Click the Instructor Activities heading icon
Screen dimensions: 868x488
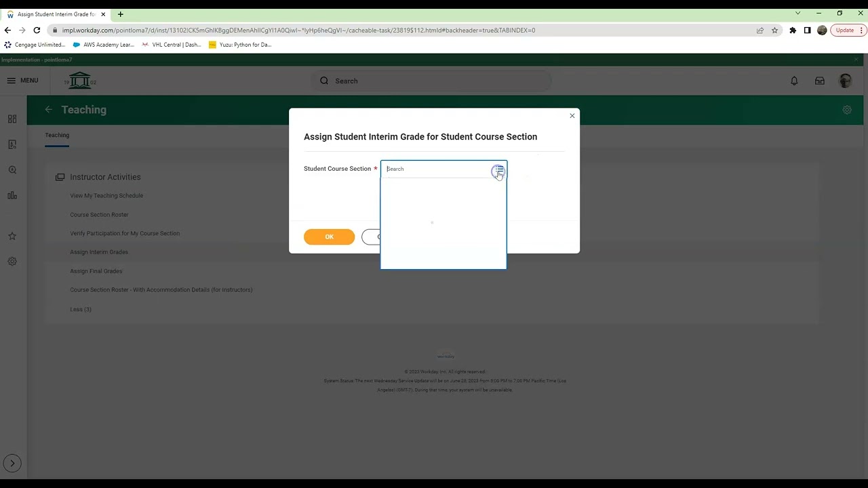pyautogui.click(x=60, y=177)
